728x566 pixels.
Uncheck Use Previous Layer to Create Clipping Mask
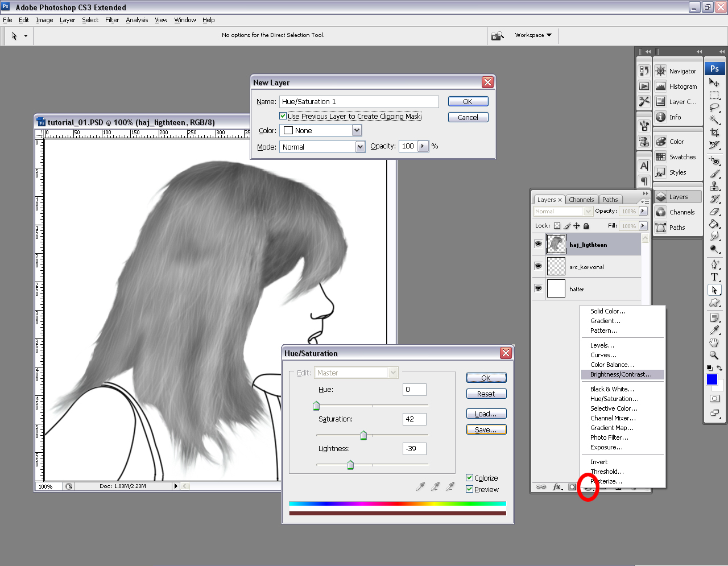click(x=283, y=116)
